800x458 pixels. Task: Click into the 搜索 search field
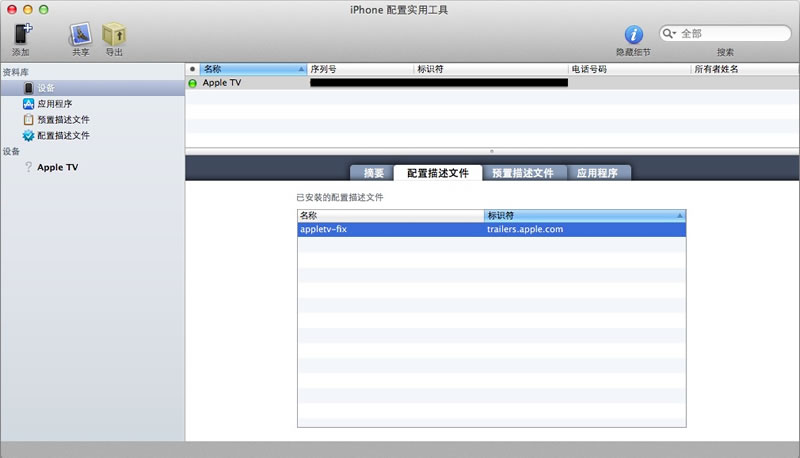click(730, 33)
